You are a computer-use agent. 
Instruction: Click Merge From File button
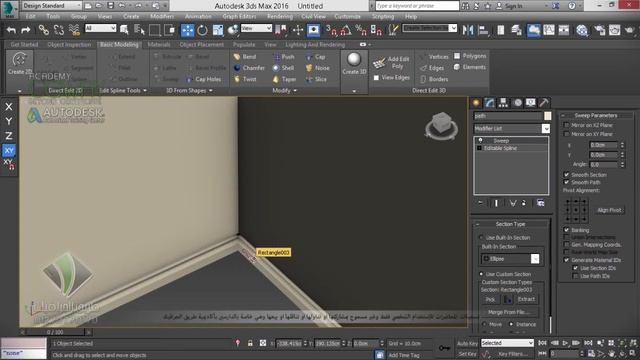pos(509,312)
